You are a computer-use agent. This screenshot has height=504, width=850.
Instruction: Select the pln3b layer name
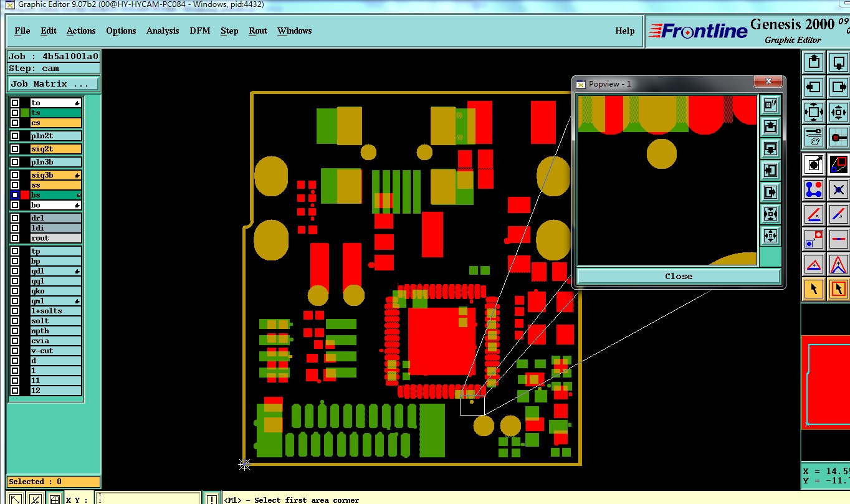pos(56,162)
